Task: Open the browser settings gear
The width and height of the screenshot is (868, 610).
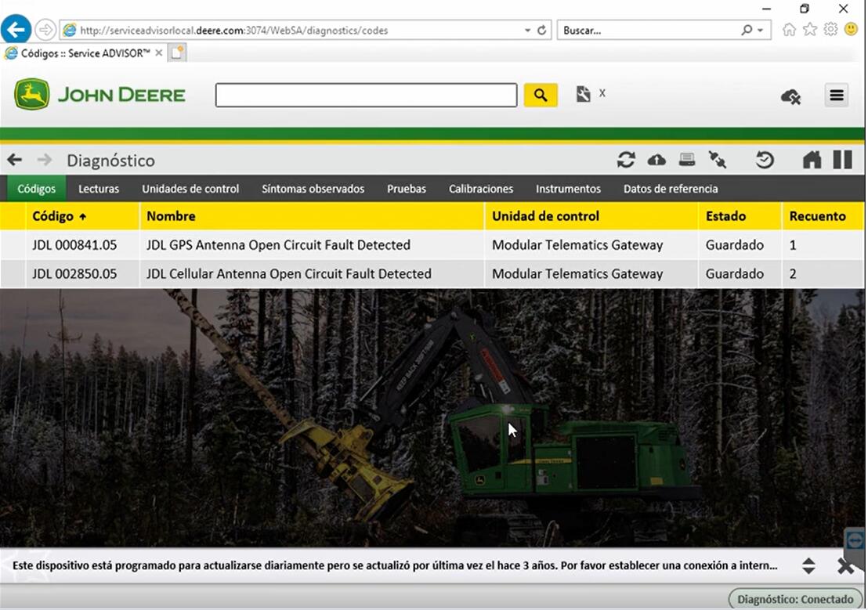Action: coord(830,29)
